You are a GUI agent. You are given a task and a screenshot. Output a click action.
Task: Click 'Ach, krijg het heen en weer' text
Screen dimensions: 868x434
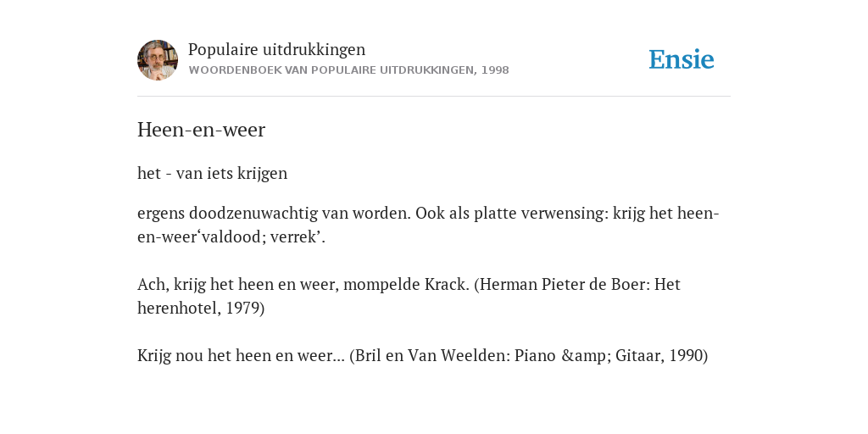238,285
